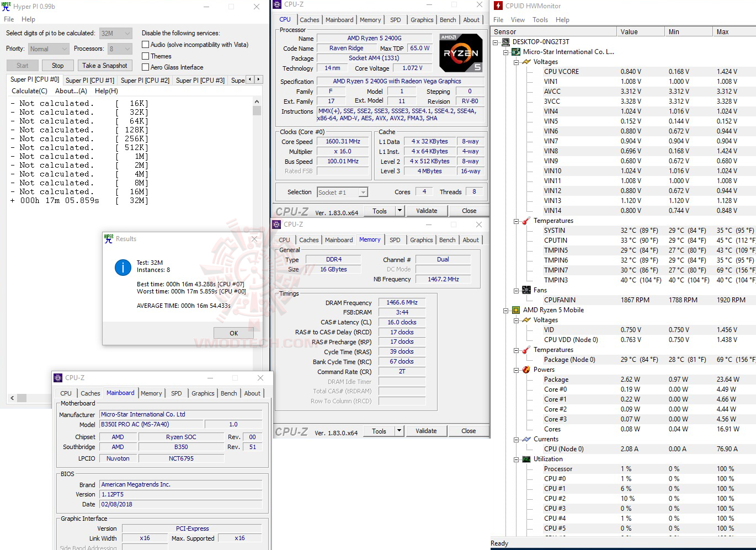Click the Powers flame icon in HWMonitor
Image resolution: width=756 pixels, height=550 pixels.
tap(526, 370)
